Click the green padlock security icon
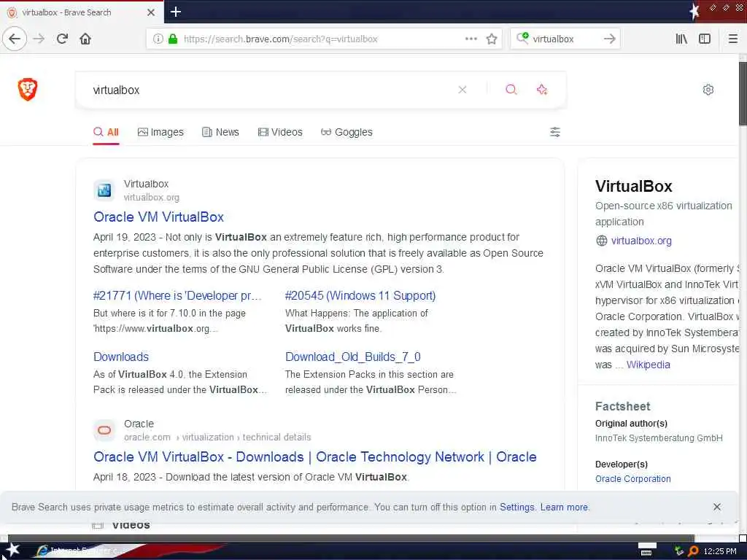 (173, 39)
